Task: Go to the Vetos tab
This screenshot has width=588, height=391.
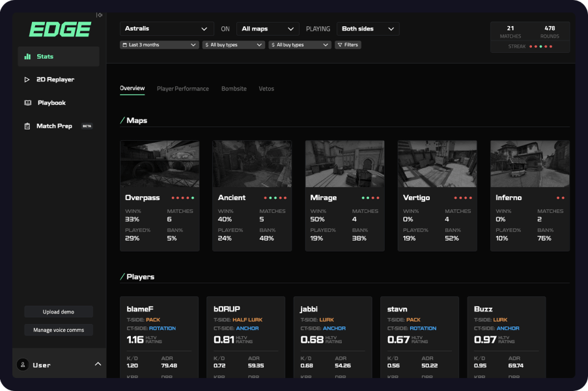Action: coord(266,89)
